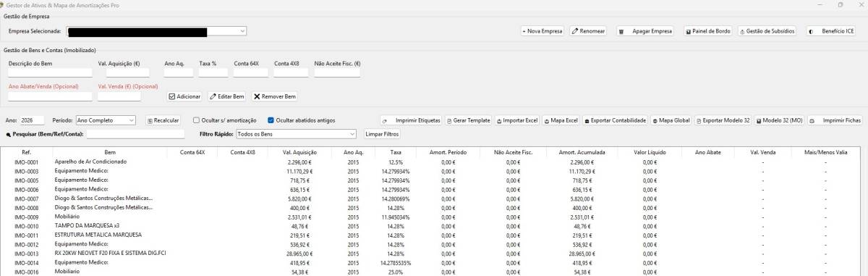Click the Não Aceite Fisc. (€) input

(x=337, y=72)
